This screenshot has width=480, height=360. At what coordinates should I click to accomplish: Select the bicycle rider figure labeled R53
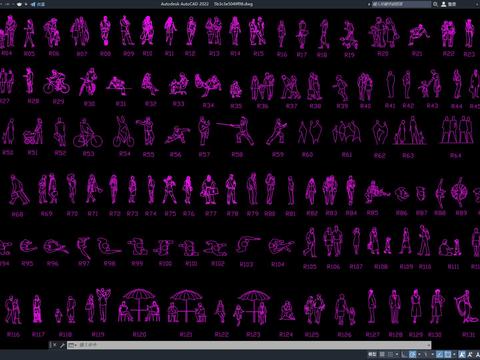(x=87, y=133)
